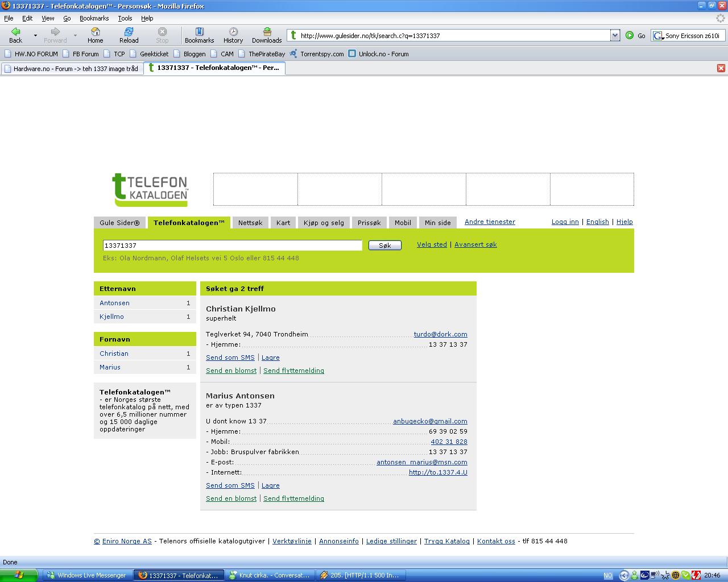Click email anbugecko@gmail.com
The width and height of the screenshot is (728, 582).
point(430,421)
